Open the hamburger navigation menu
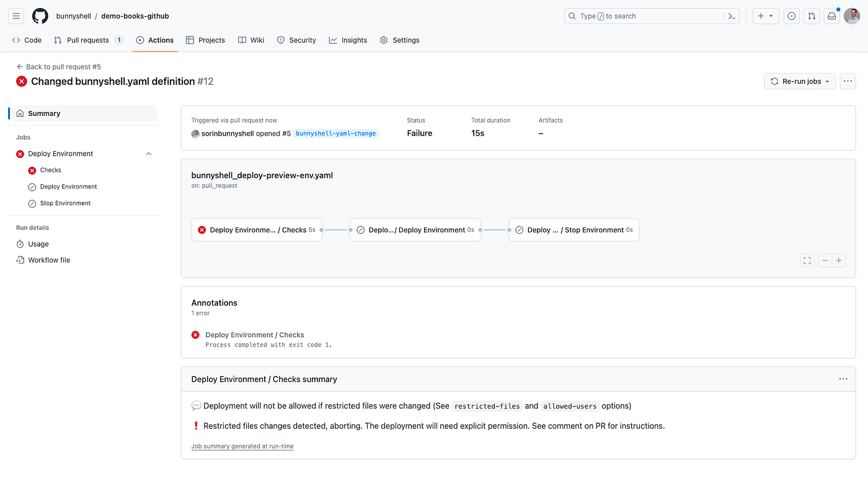The height and width of the screenshot is (502, 868). click(x=17, y=16)
